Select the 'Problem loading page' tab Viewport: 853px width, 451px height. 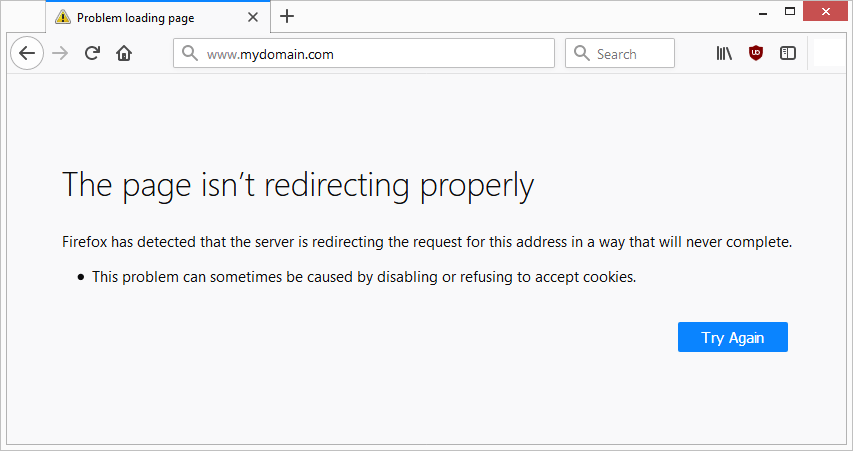point(150,16)
